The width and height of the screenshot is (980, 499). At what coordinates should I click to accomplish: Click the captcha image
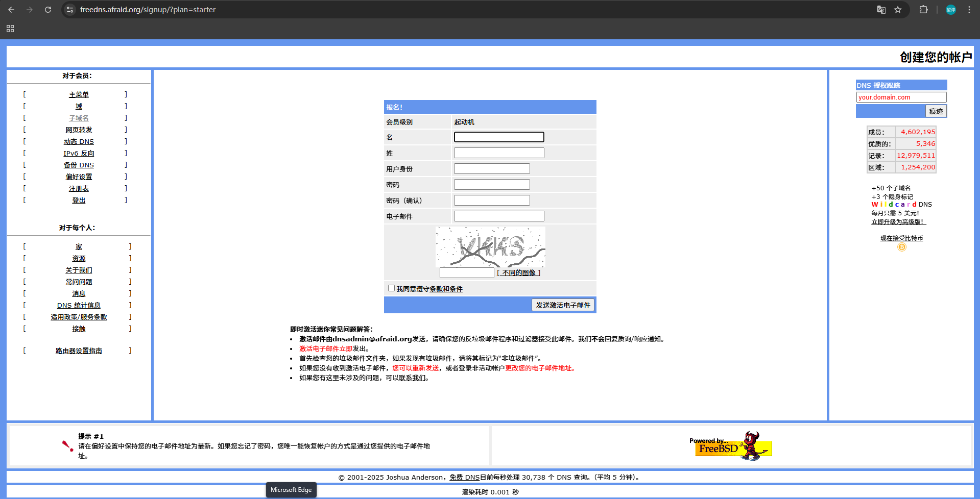490,247
